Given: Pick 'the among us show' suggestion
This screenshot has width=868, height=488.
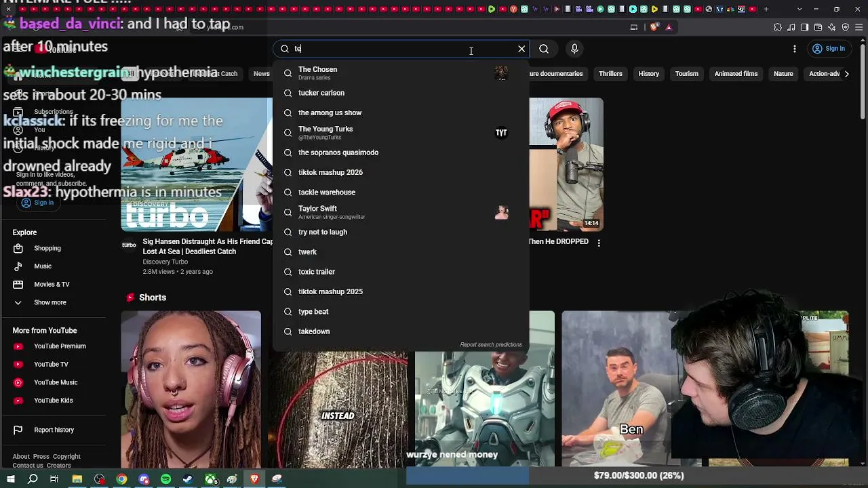Looking at the screenshot, I should 401,113.
